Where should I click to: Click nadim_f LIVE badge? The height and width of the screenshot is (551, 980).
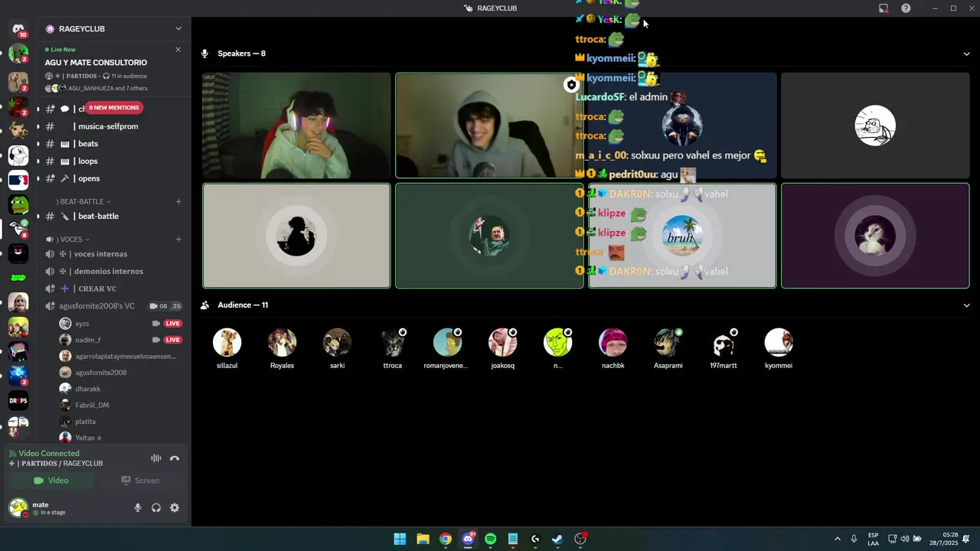(173, 340)
